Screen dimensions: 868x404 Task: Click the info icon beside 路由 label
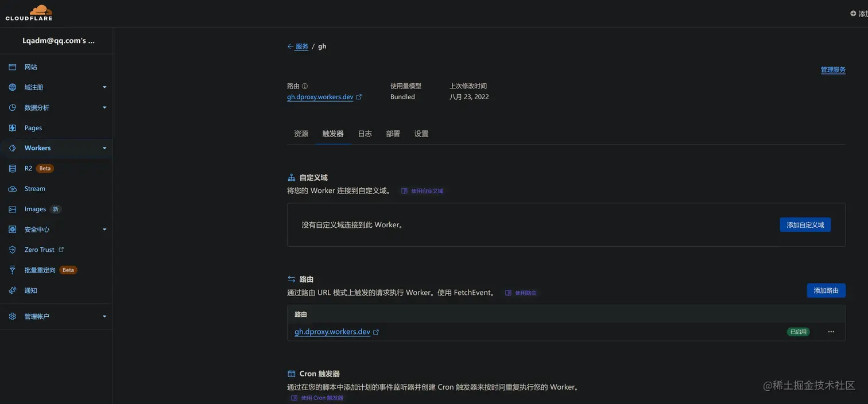(305, 86)
